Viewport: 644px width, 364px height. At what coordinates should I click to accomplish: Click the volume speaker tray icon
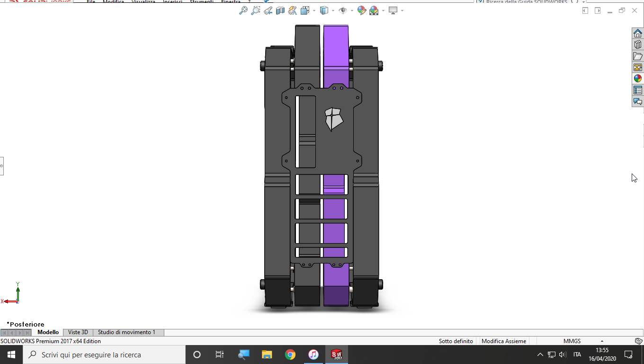pos(563,355)
